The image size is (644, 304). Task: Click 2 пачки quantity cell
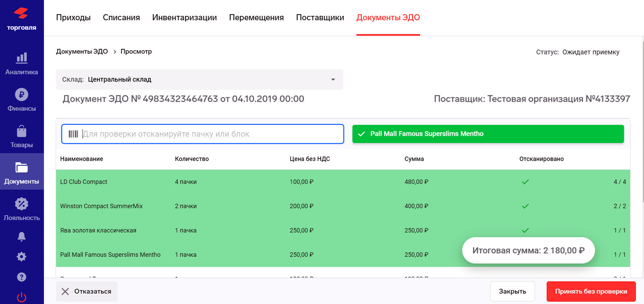[186, 206]
